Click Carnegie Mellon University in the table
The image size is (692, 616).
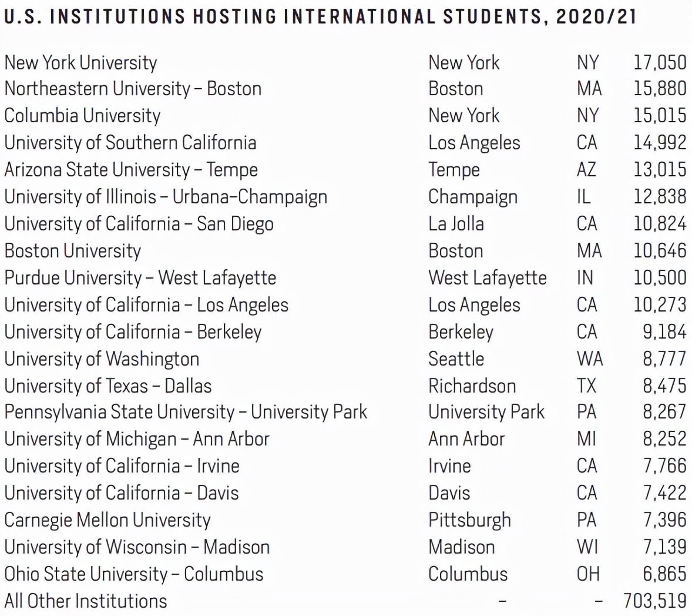[x=107, y=520]
